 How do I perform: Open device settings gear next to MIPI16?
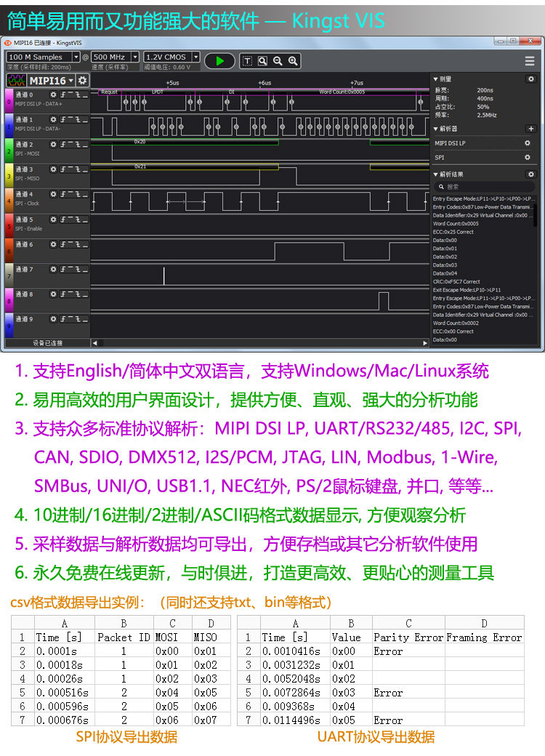(x=82, y=80)
